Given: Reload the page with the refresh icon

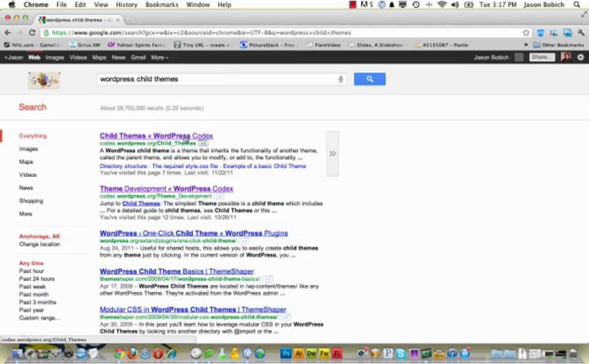Looking at the screenshot, I should (32, 33).
